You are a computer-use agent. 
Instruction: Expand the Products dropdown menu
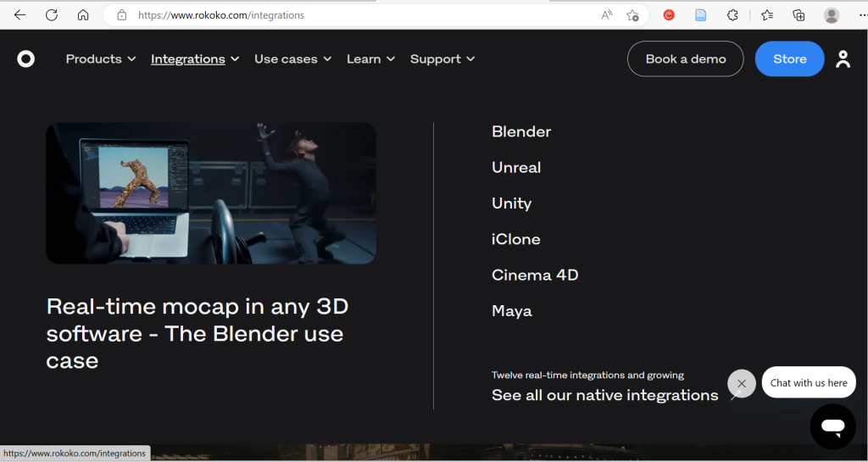click(101, 58)
